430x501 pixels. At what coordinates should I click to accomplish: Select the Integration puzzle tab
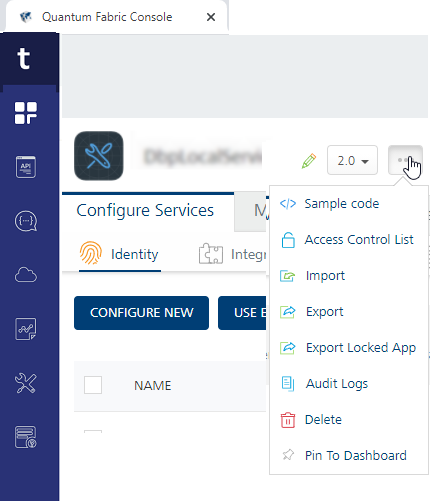[232, 254]
